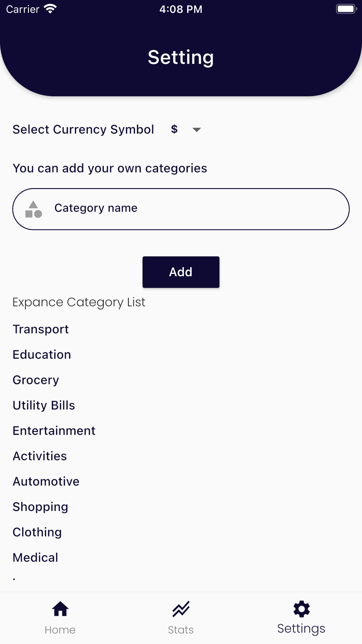Switch to the Home tab label
The height and width of the screenshot is (644, 362).
coord(60,630)
